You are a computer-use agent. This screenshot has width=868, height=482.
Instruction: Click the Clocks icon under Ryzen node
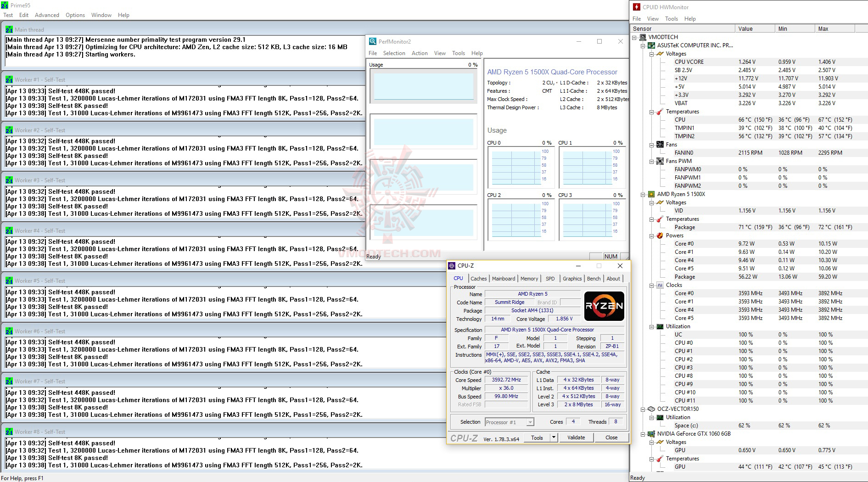(x=660, y=285)
